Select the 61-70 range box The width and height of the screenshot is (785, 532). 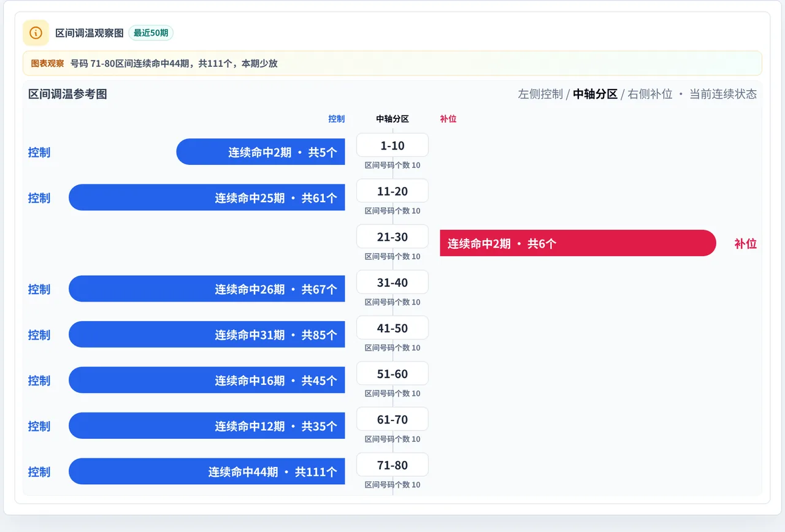point(392,419)
